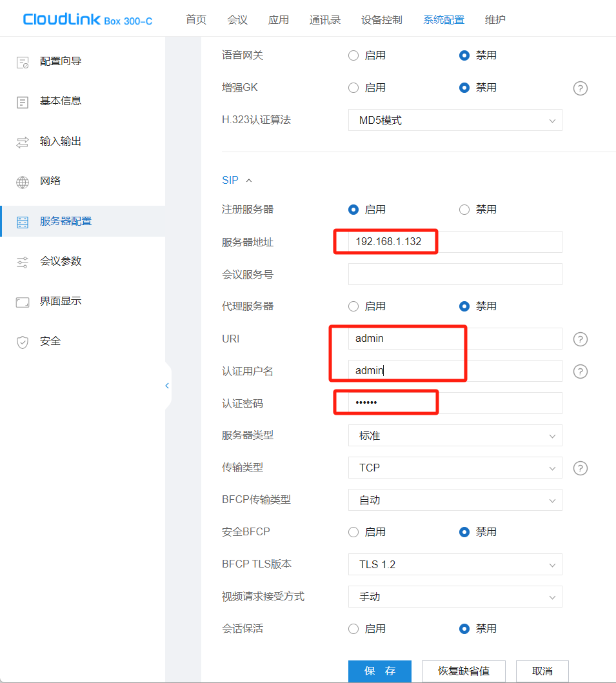Click the 安全 shield icon
This screenshot has width=616, height=683.
(22, 342)
